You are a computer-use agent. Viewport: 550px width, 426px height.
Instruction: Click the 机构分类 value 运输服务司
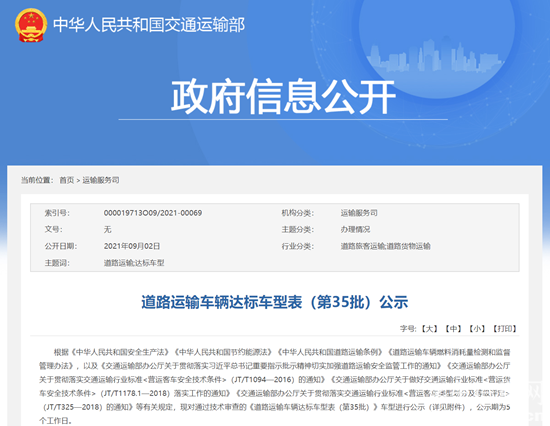tap(359, 213)
